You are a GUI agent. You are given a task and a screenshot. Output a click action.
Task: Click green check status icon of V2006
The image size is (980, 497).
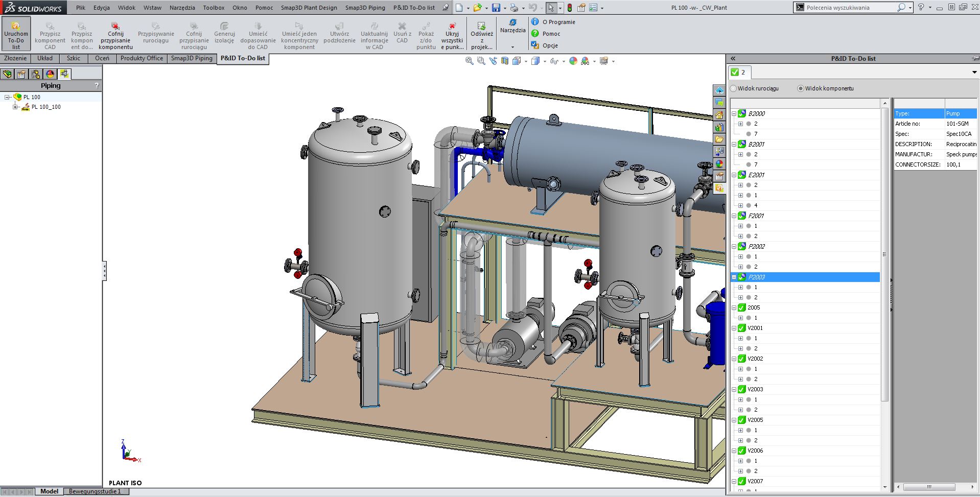[741, 451]
